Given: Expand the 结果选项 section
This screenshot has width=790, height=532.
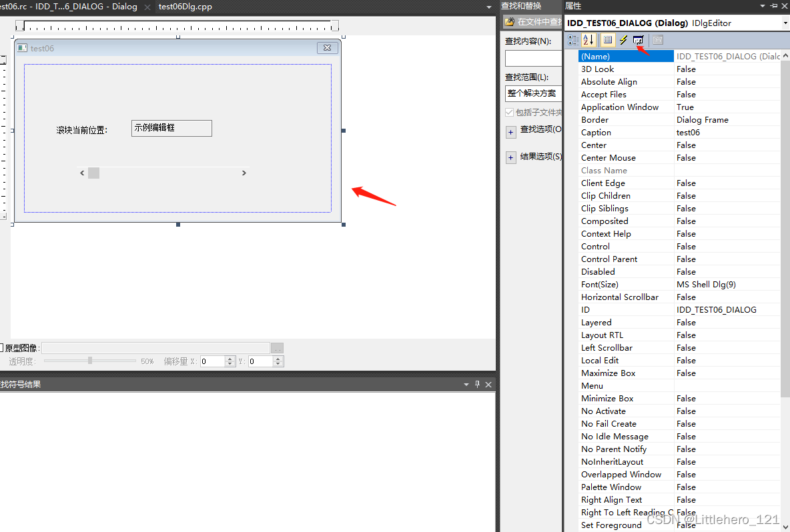Looking at the screenshot, I should pyautogui.click(x=511, y=157).
